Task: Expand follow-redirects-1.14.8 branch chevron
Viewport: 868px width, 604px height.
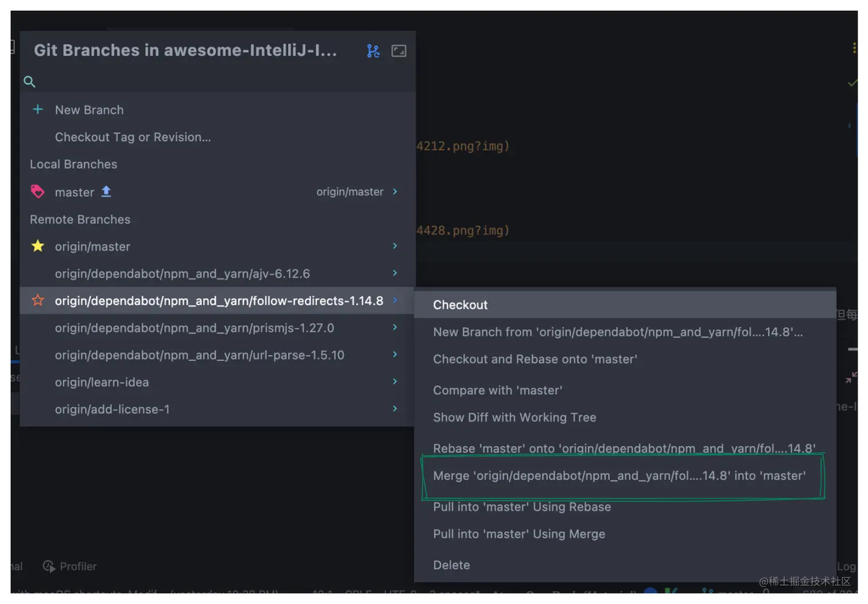Action: tap(395, 300)
